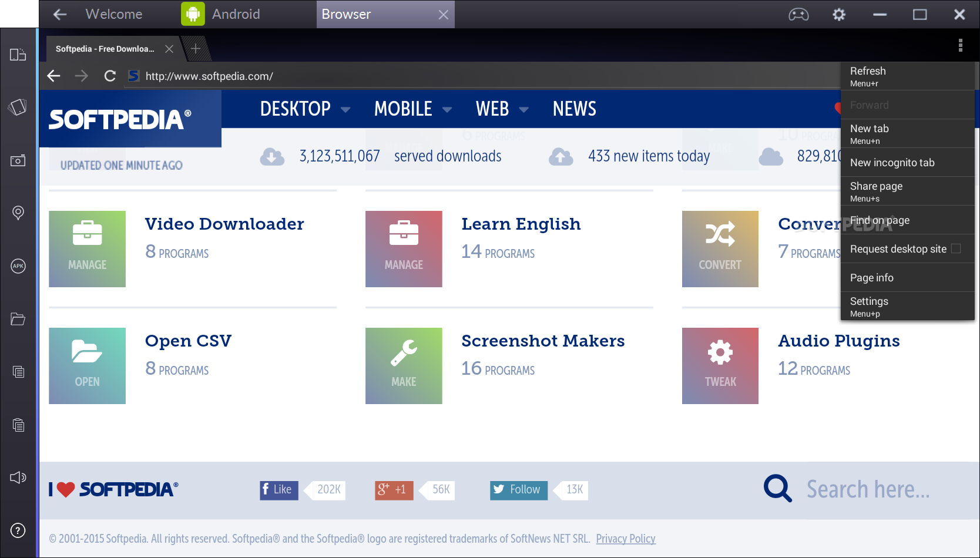Open the Open CSV link
980x558 pixels.
point(189,341)
